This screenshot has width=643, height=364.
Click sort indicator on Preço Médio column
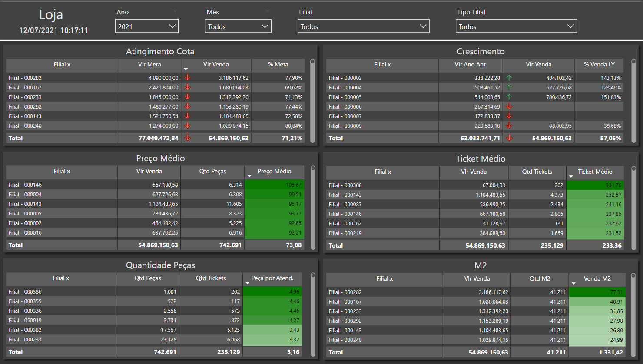click(249, 176)
